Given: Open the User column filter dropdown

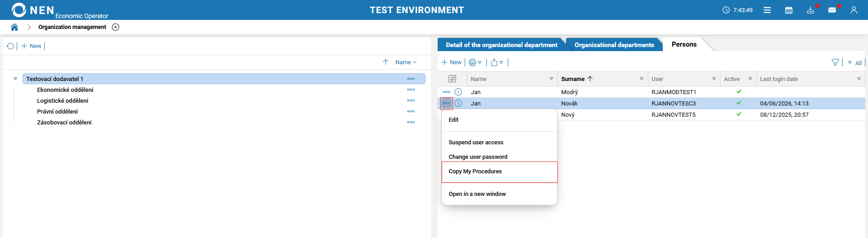Looking at the screenshot, I should [x=714, y=79].
